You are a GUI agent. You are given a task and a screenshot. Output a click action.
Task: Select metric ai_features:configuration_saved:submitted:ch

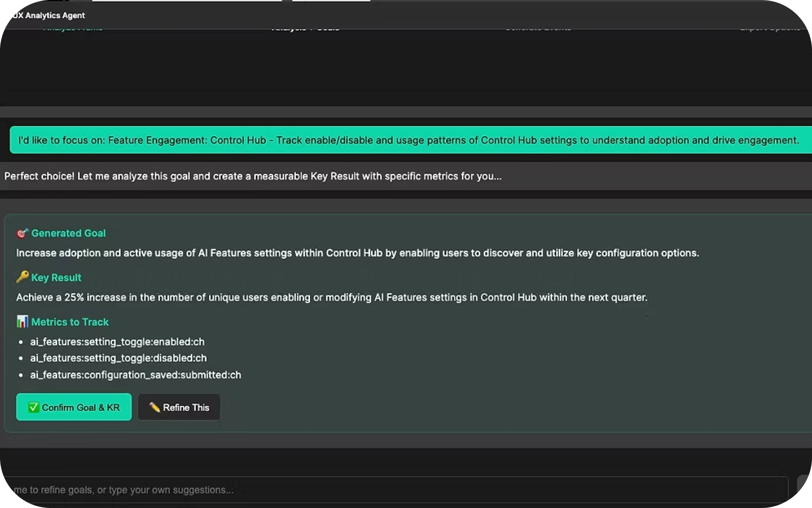coord(136,375)
